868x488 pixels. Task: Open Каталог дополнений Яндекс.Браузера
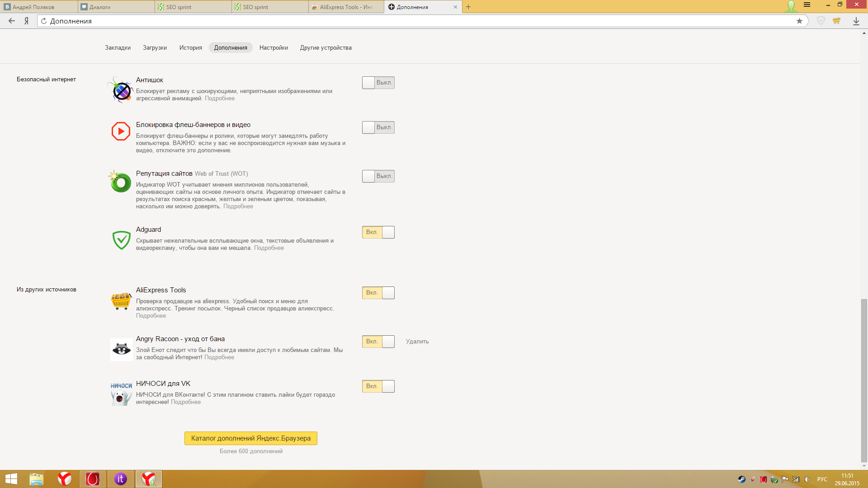pyautogui.click(x=250, y=438)
